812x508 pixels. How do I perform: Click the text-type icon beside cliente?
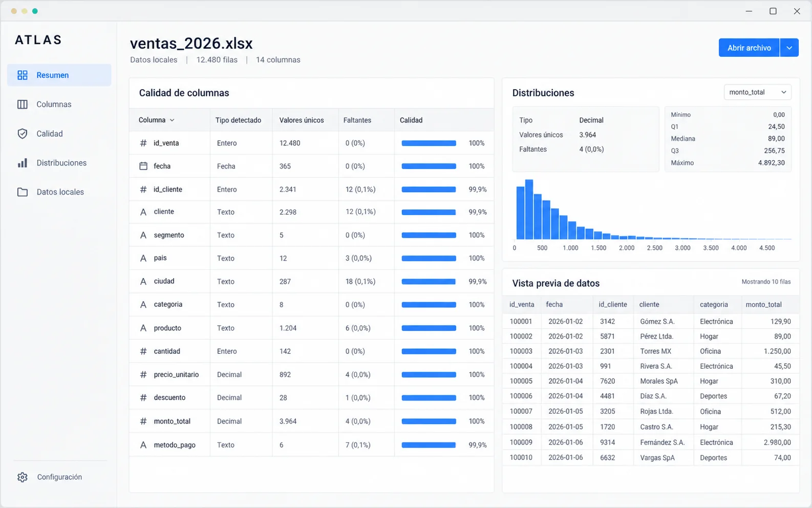[x=143, y=212]
